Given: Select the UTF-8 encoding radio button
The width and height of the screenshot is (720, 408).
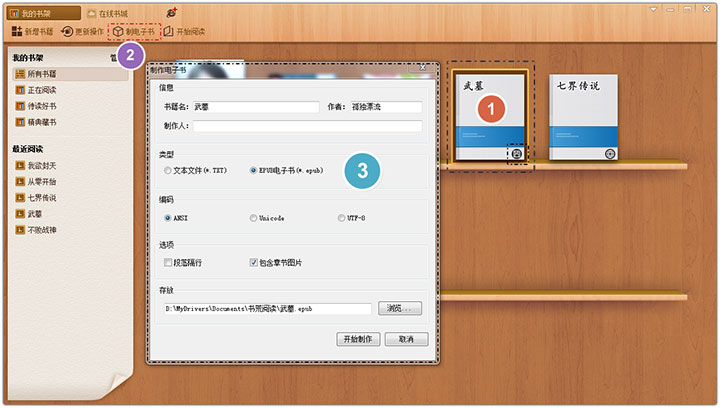Looking at the screenshot, I should pos(341,217).
